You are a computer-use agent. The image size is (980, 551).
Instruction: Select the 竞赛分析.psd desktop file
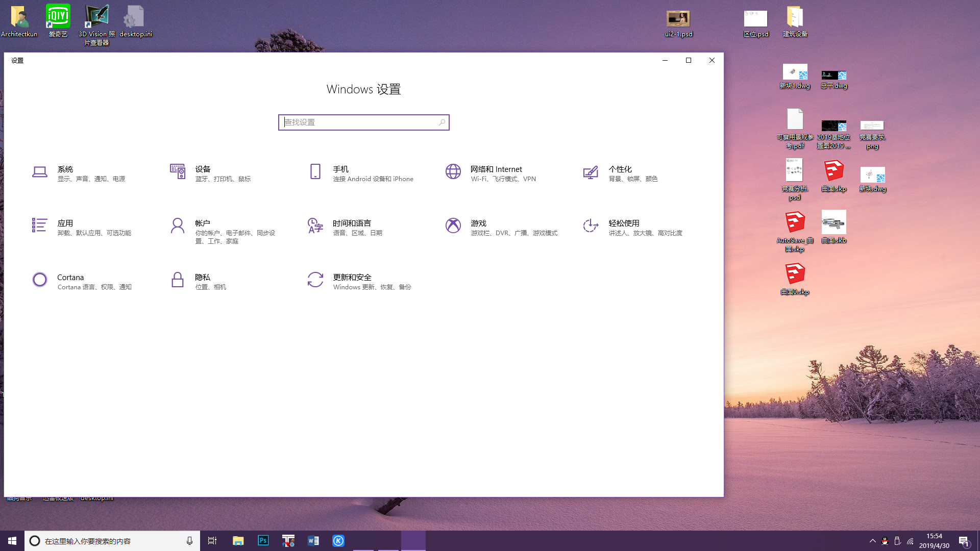(x=795, y=180)
